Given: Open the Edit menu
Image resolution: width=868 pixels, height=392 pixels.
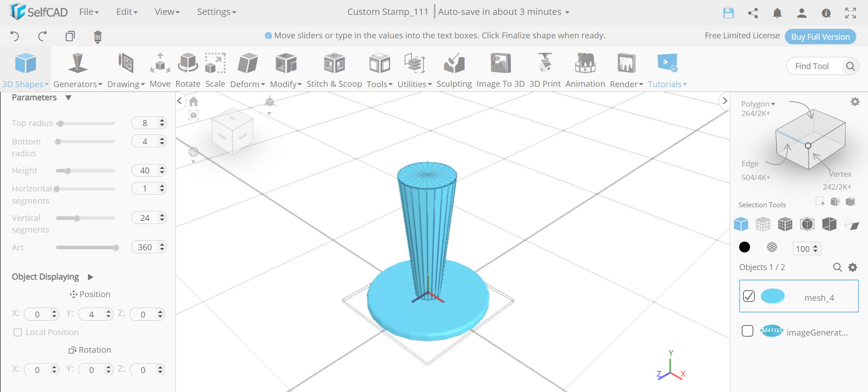Looking at the screenshot, I should pyautogui.click(x=127, y=12).
